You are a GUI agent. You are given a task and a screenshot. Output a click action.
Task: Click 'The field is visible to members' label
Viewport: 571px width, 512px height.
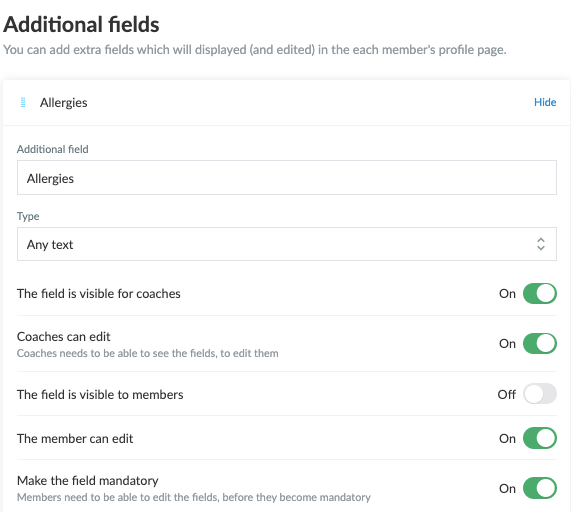tap(100, 394)
